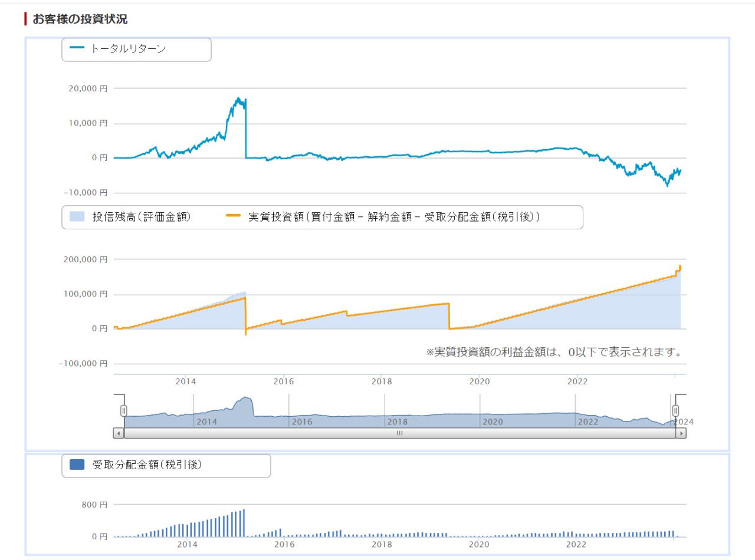This screenshot has height=560, width=755.
Task: Toggle the 受取分配金額(税引後) legend series
Action: (147, 465)
